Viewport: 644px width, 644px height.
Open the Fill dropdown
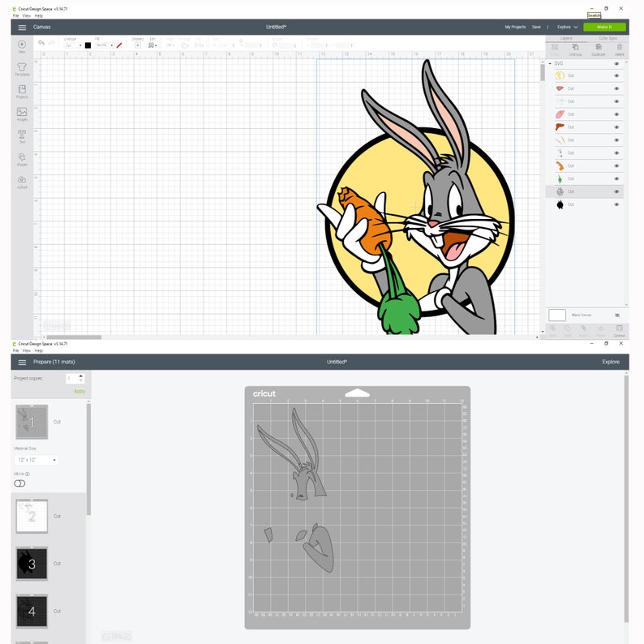point(105,45)
